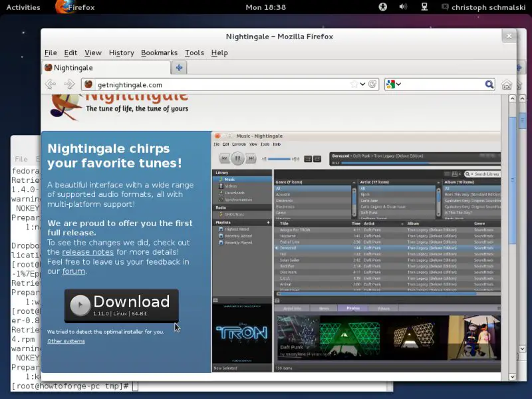Click the search magnifier icon in search box
Viewport: 532px width, 399px height.
489,84
